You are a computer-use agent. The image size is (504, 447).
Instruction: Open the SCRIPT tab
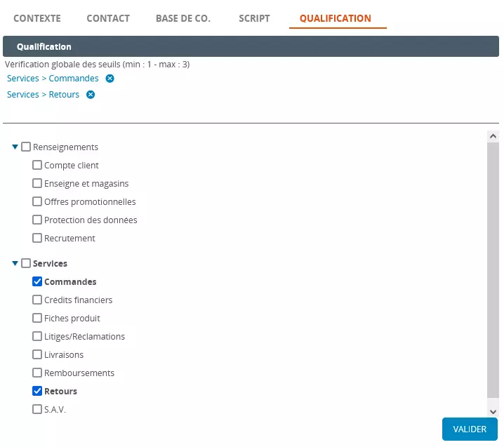254,18
